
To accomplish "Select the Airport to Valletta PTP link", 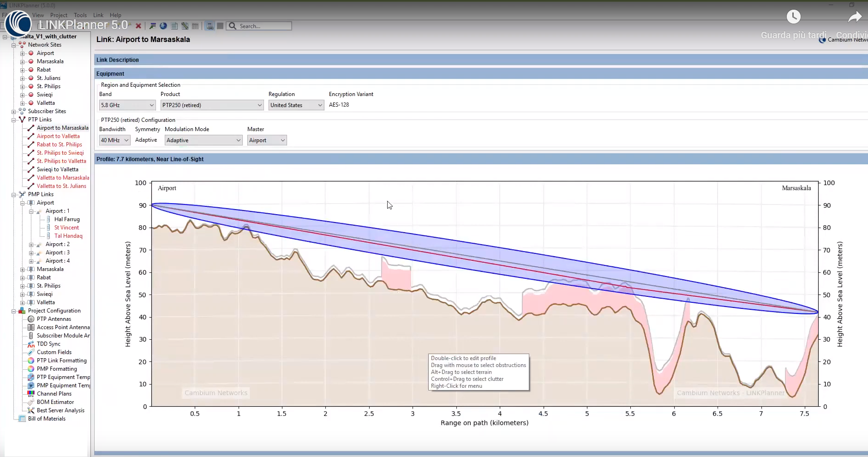I will (x=58, y=136).
